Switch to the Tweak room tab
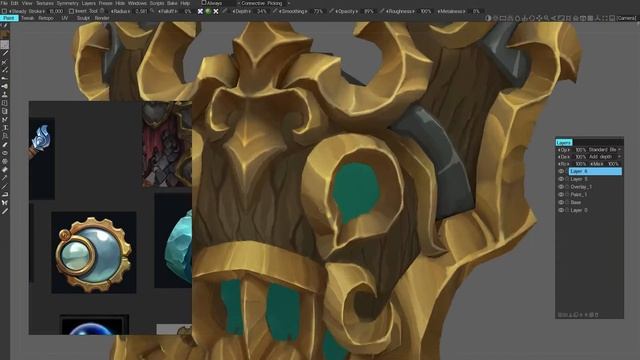The width and height of the screenshot is (640, 360). [27, 18]
